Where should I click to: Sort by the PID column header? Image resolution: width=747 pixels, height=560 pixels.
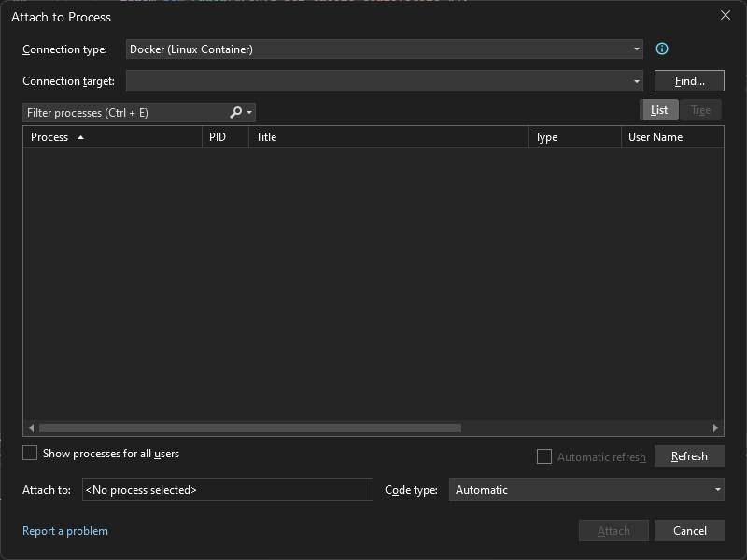222,136
